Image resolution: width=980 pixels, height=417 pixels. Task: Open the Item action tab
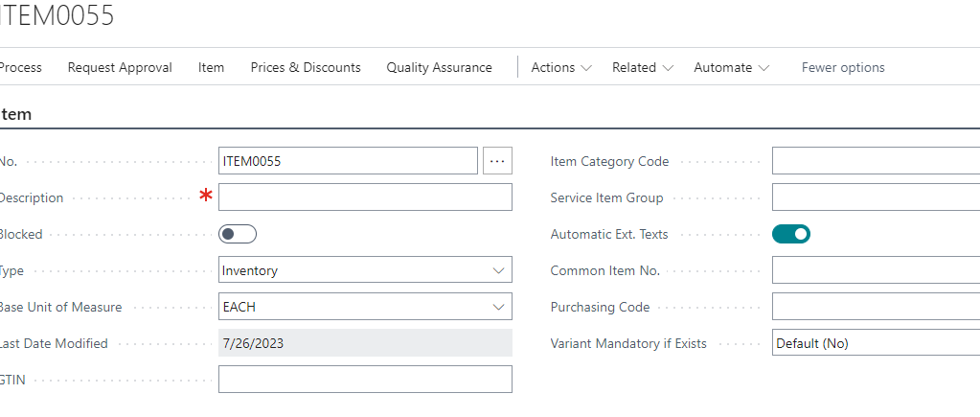point(212,67)
